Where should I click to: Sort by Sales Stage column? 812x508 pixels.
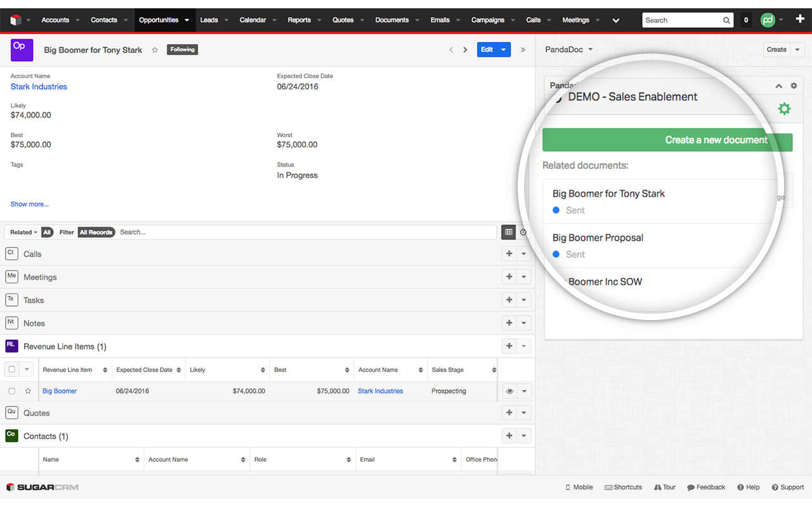(x=463, y=370)
